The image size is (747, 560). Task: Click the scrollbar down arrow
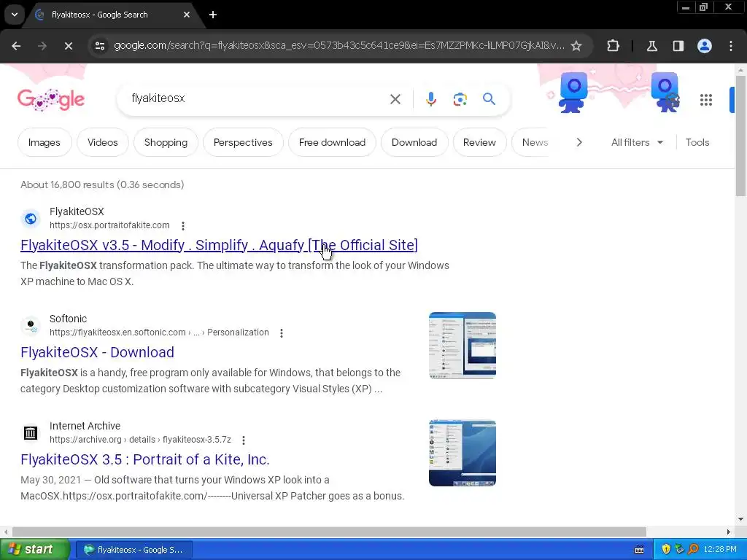coord(740,519)
